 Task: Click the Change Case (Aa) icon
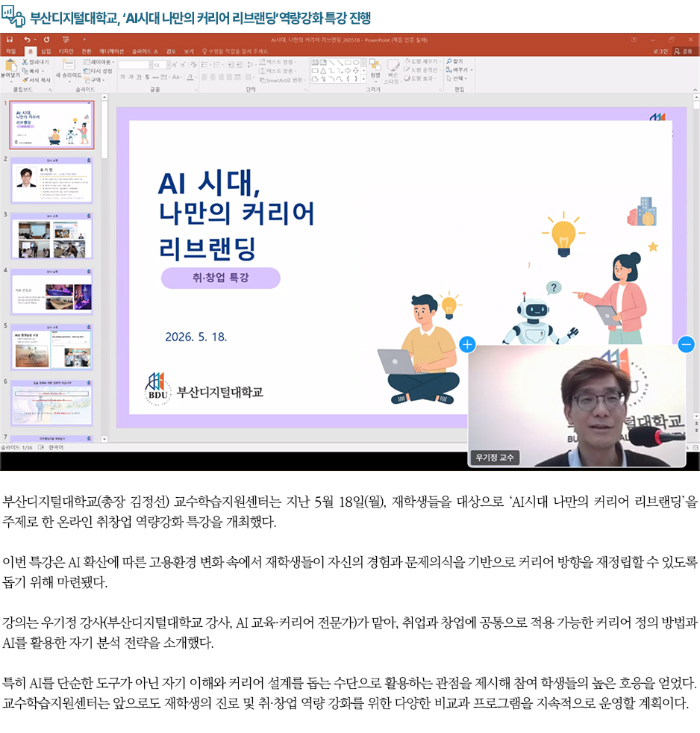click(175, 77)
